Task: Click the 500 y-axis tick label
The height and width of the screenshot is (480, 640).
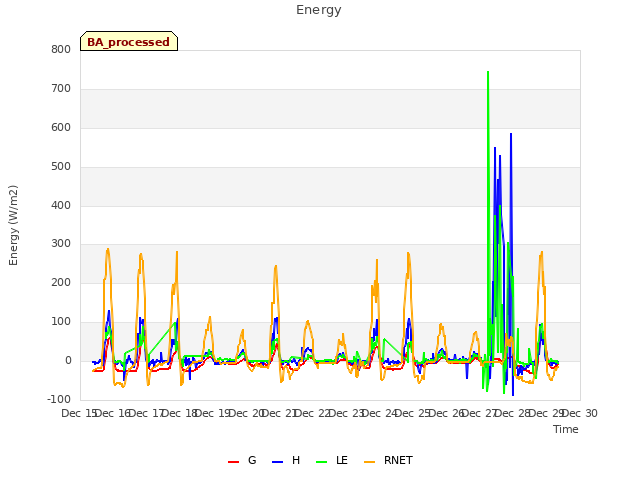Action: [x=61, y=166]
